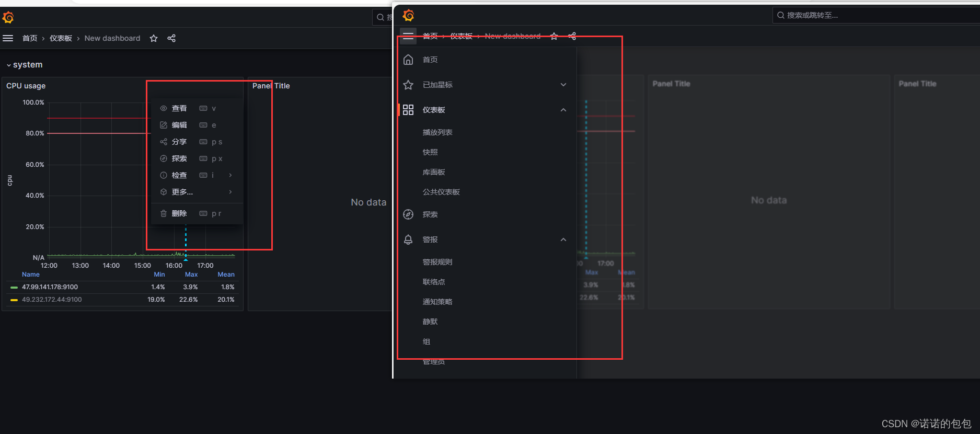
Task: Sort legend by Min header
Action: pos(159,275)
